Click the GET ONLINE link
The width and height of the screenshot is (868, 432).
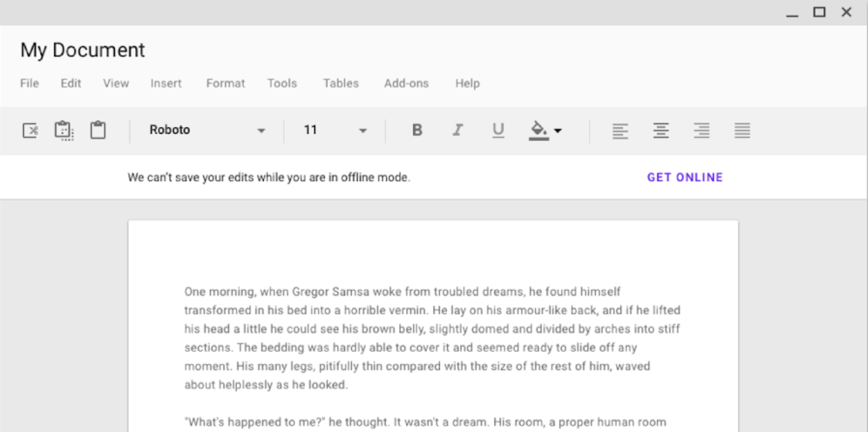coord(685,177)
